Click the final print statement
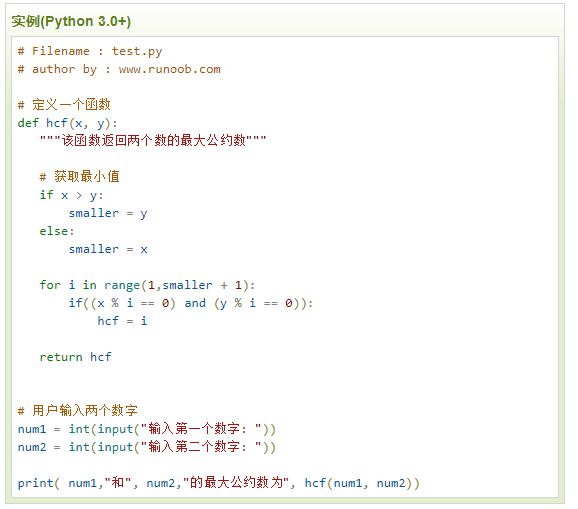Image resolution: width=578 pixels, height=509 pixels. click(x=219, y=483)
